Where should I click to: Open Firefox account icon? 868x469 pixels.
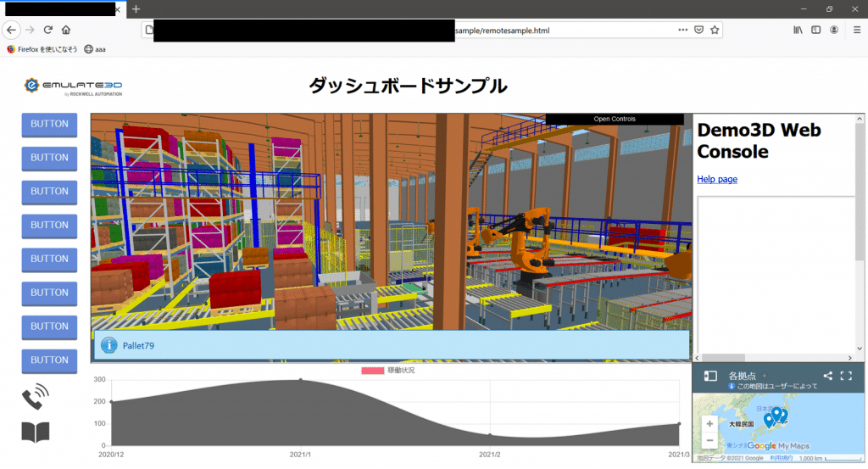pyautogui.click(x=834, y=30)
